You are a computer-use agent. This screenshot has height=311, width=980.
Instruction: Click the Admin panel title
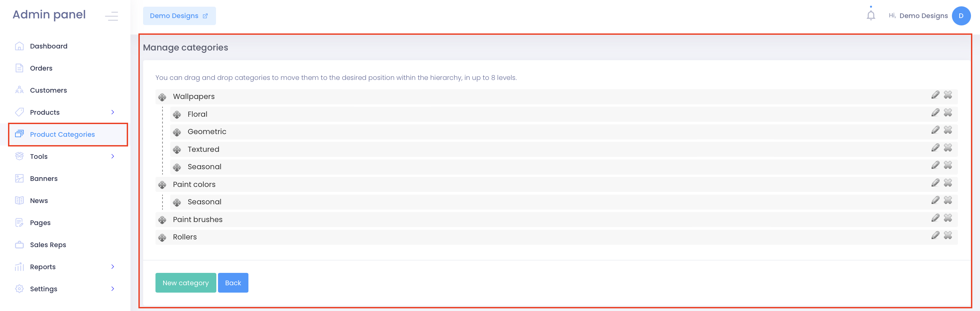[x=49, y=14]
